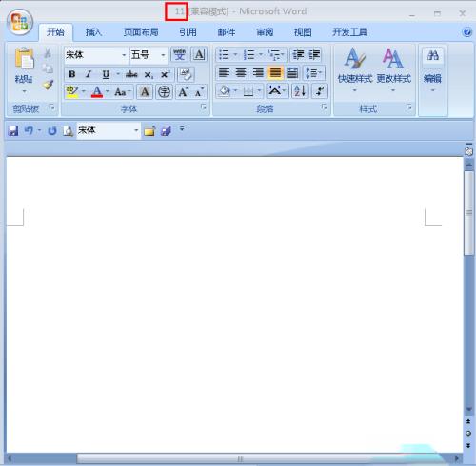Open the Change Case Aa menu
476x466 pixels.
point(123,92)
